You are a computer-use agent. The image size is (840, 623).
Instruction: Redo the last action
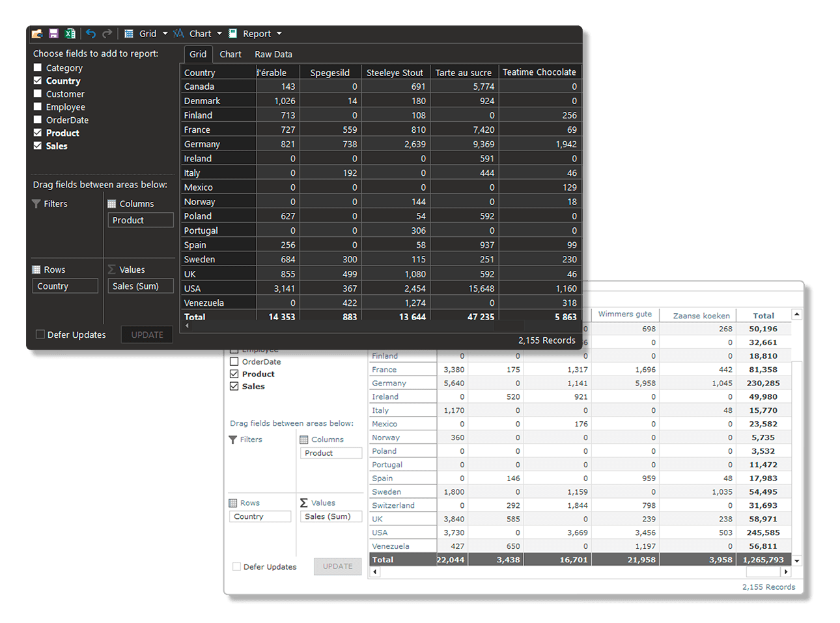pos(105,33)
